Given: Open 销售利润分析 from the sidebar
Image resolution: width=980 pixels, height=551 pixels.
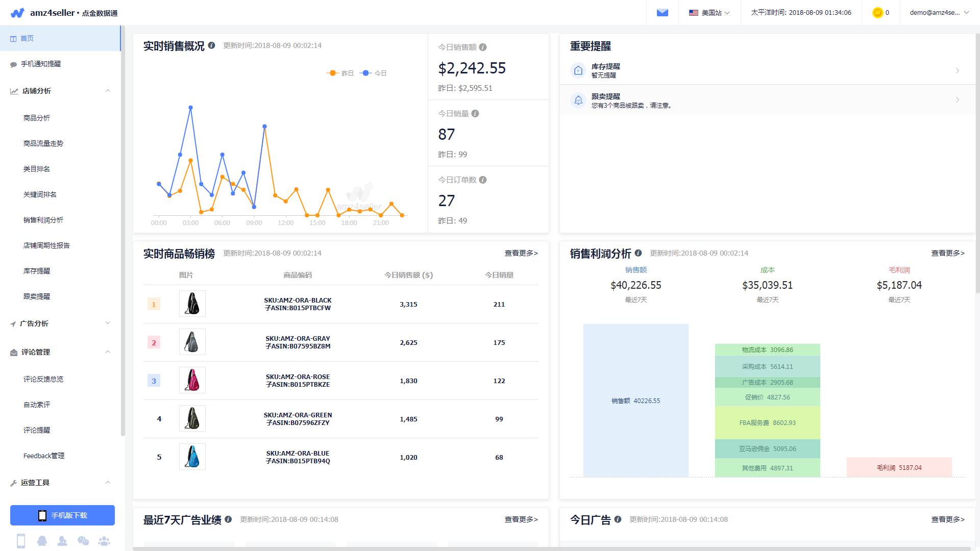Looking at the screenshot, I should [43, 220].
